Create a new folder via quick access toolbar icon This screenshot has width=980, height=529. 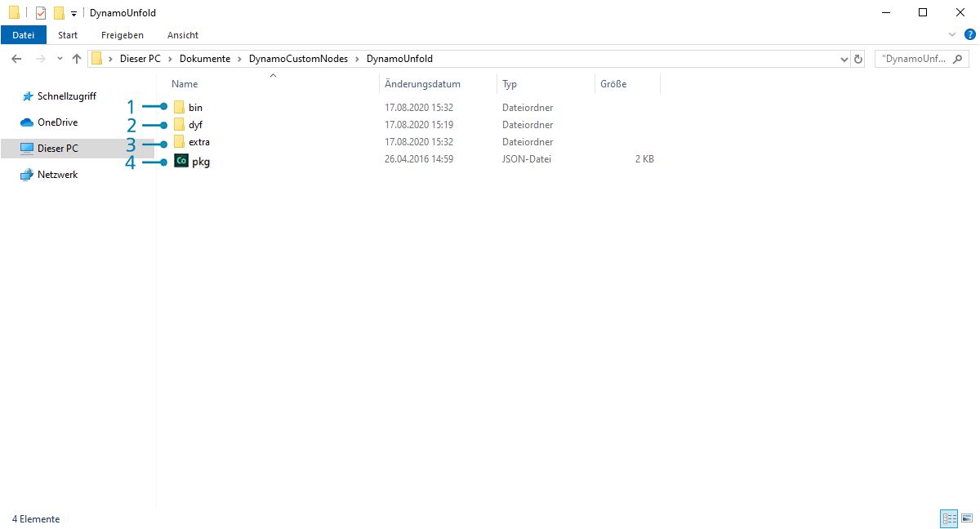pyautogui.click(x=59, y=12)
